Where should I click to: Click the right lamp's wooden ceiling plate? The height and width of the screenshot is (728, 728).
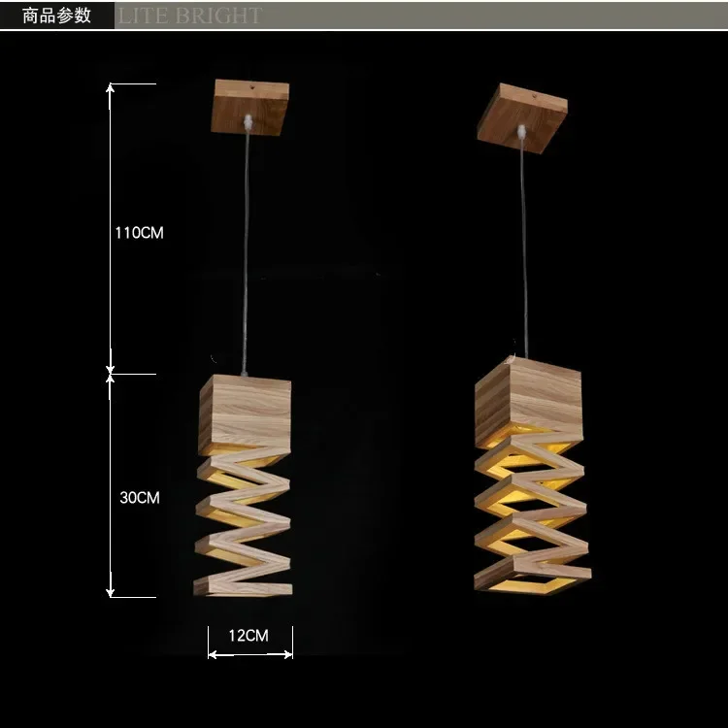[x=522, y=117]
